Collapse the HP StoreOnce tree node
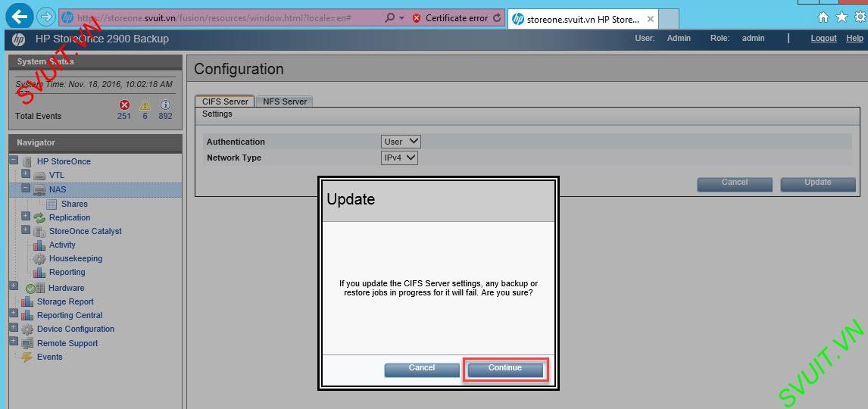 click(14, 160)
